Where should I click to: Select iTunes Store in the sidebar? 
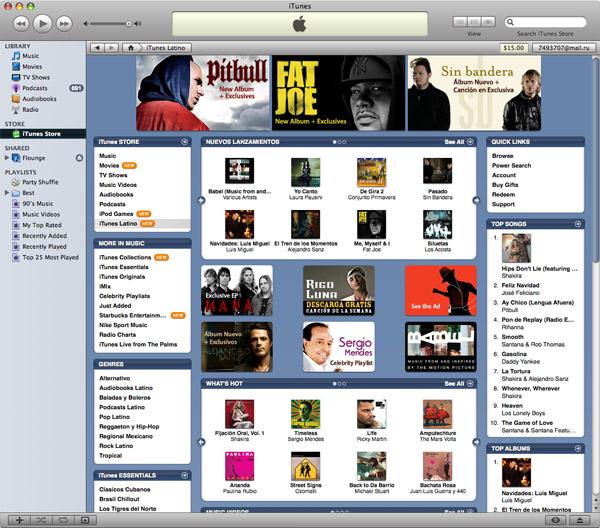click(x=43, y=134)
